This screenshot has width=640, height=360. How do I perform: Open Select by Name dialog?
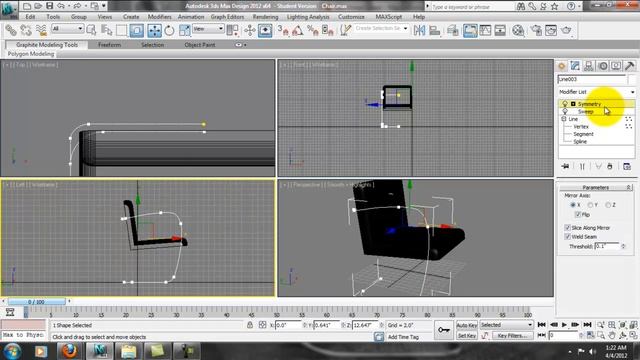pos(107,30)
